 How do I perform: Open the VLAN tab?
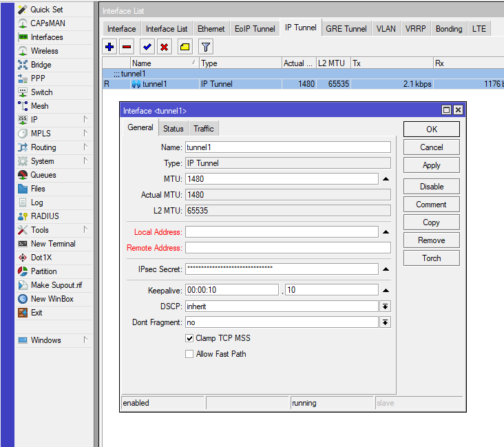tap(386, 29)
